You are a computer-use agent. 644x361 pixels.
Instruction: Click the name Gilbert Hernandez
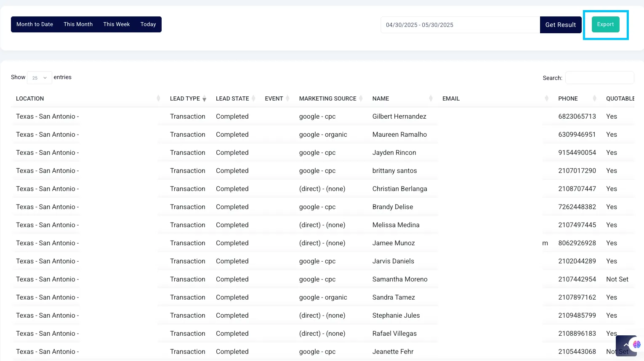[x=399, y=117]
